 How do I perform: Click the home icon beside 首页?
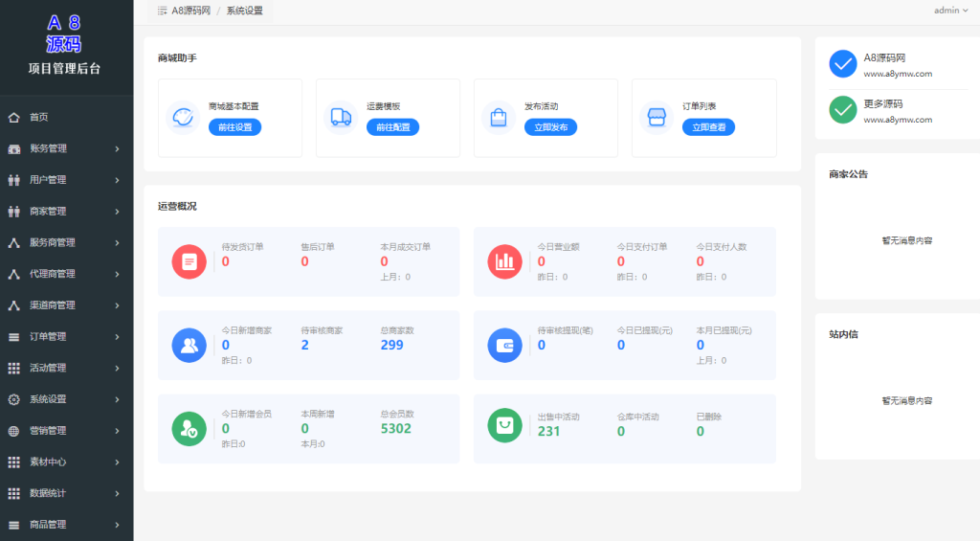point(13,117)
